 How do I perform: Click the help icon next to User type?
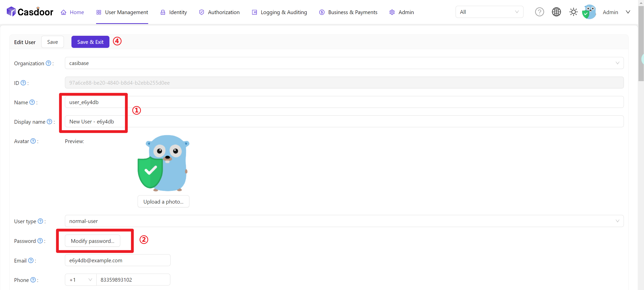[41, 221]
